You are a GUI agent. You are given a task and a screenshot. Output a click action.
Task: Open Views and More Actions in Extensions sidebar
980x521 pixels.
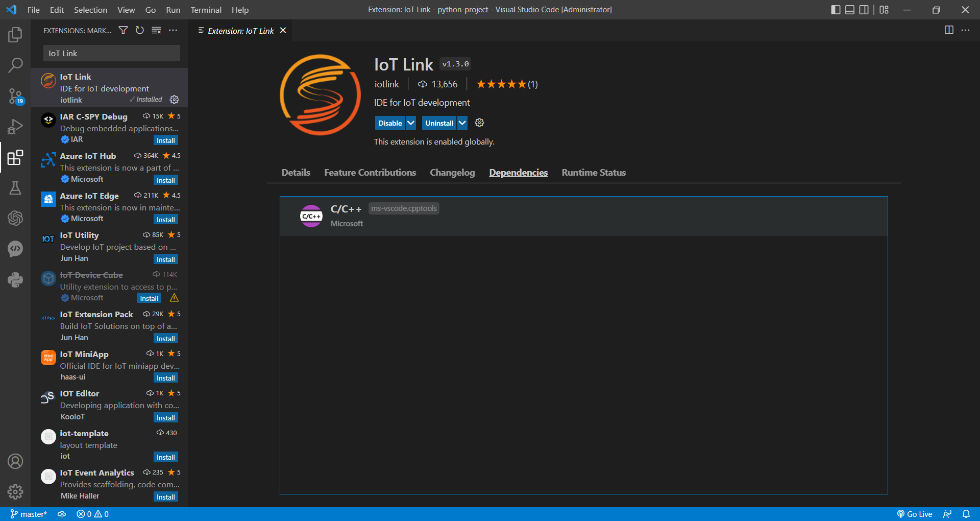click(x=173, y=31)
